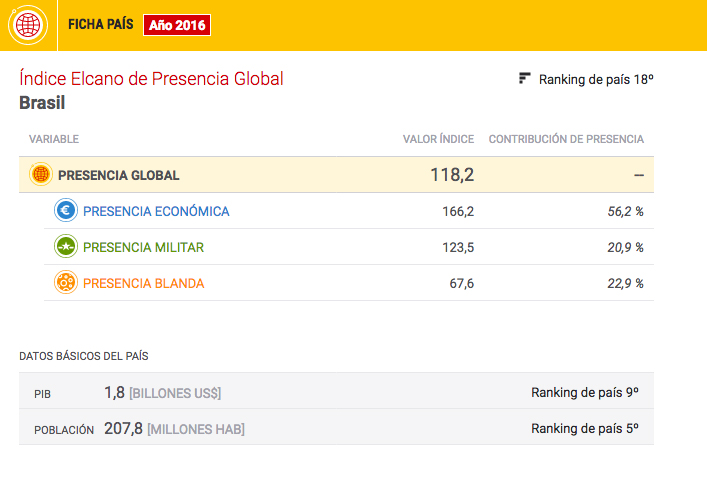
Task: Click the orange Presencia Blanda icon
Action: click(65, 283)
